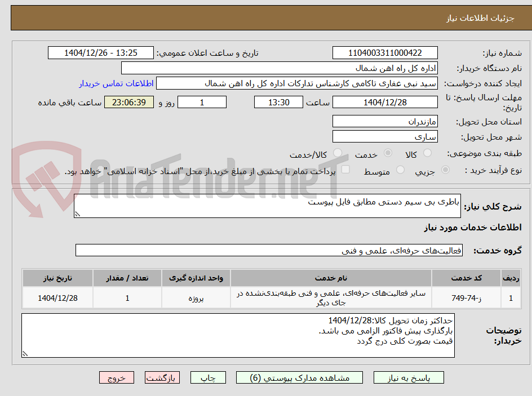The image size is (532, 396).
Task: Click the کد خدمت column header
Action: [x=466, y=278]
